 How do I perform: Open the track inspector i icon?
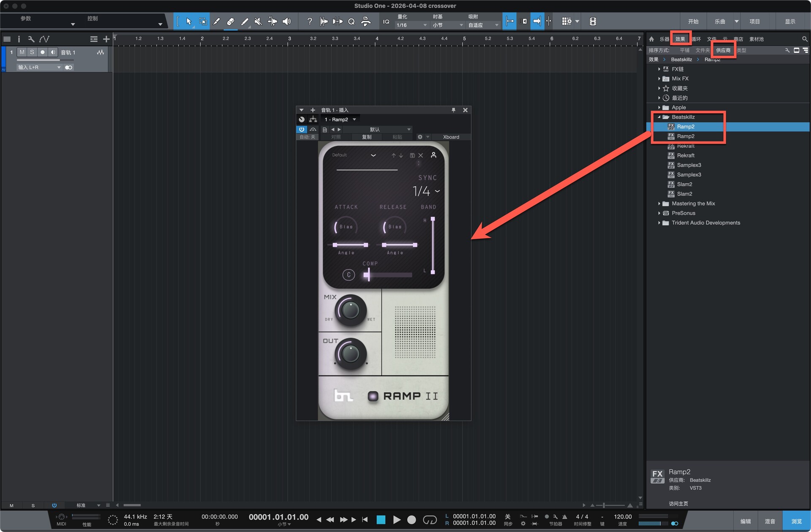tap(19, 39)
